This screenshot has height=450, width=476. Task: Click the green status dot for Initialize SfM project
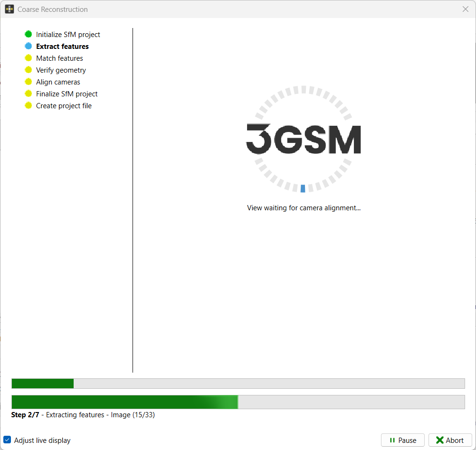click(x=28, y=34)
